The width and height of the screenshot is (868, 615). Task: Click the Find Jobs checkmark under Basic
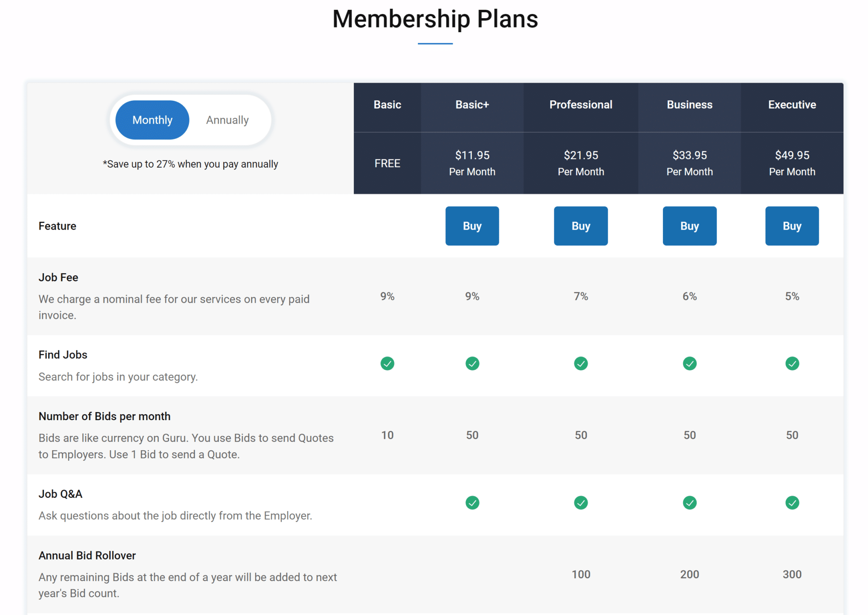click(387, 363)
